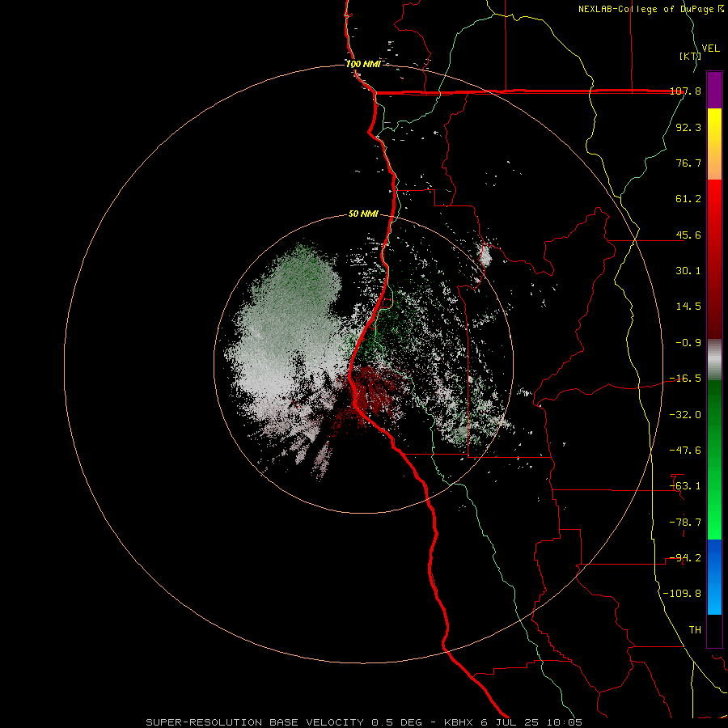Pick the gray near-zero segment of the scale
The image size is (728, 728).
coord(714,360)
